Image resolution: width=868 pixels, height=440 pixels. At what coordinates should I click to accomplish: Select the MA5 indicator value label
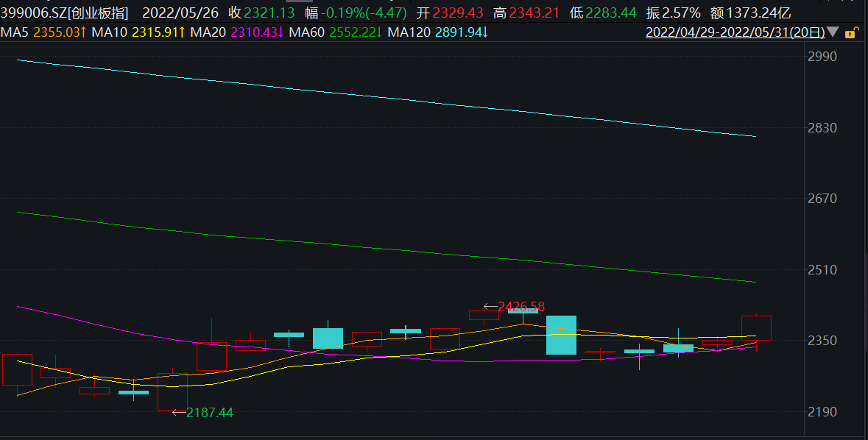43,32
